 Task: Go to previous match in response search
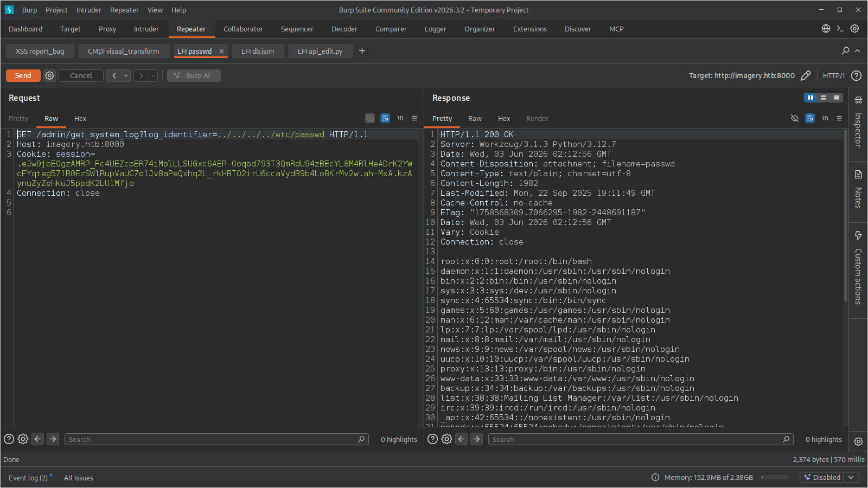[x=461, y=439]
